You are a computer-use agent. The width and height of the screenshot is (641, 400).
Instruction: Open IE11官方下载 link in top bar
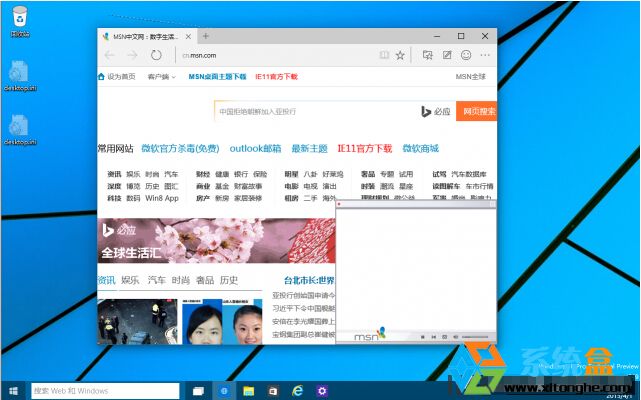point(276,76)
